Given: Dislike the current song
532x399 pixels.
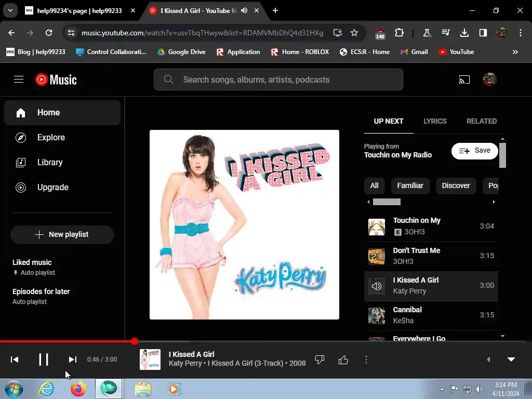Looking at the screenshot, I should coord(320,360).
